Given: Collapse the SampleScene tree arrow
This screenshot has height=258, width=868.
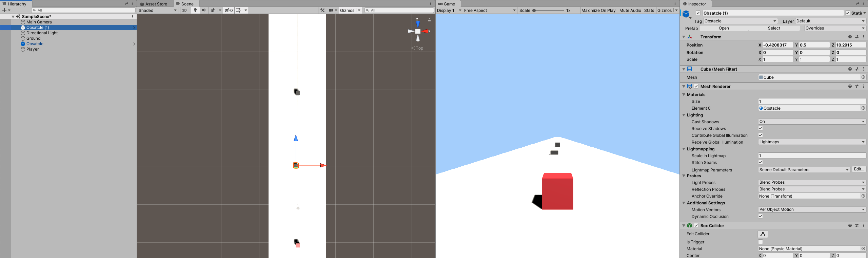Looking at the screenshot, I should point(13,17).
